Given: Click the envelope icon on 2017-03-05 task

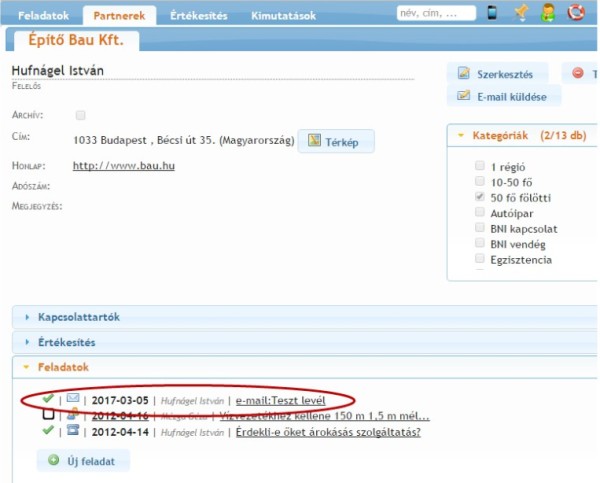Looking at the screenshot, I should [x=73, y=399].
